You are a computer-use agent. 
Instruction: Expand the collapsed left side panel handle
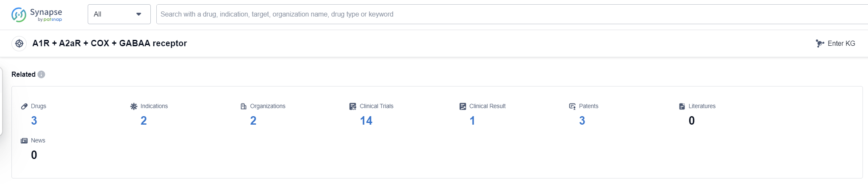tap(1, 101)
